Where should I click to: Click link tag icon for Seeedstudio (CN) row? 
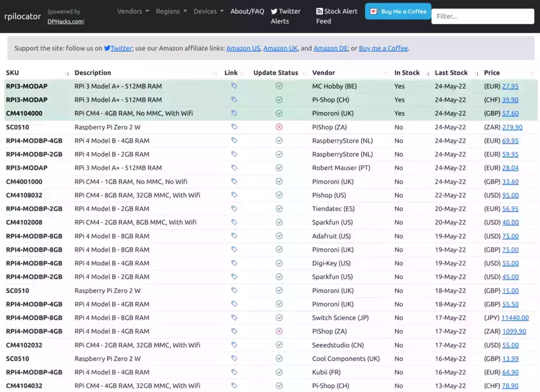[234, 345]
